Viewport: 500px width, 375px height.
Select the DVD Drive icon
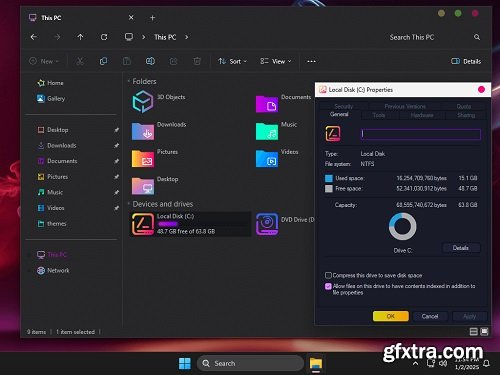(x=267, y=224)
